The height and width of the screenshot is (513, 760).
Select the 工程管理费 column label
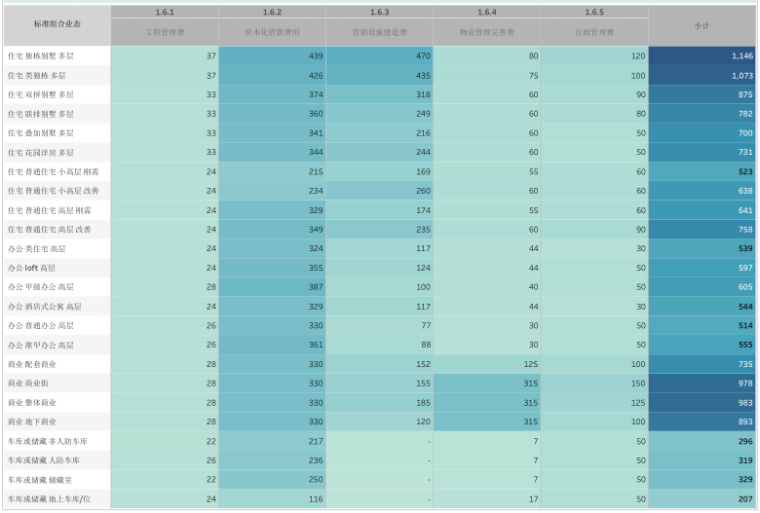pyautogui.click(x=164, y=32)
